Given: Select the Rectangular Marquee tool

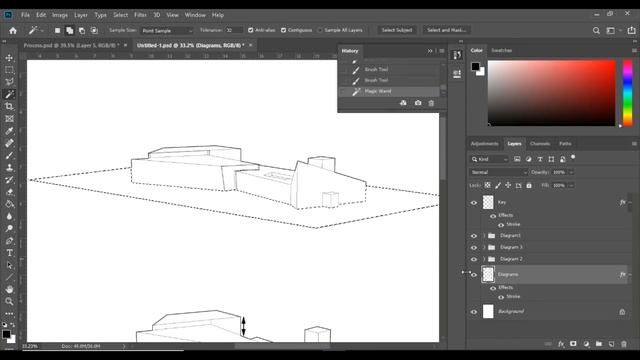Looking at the screenshot, I should (9, 70).
